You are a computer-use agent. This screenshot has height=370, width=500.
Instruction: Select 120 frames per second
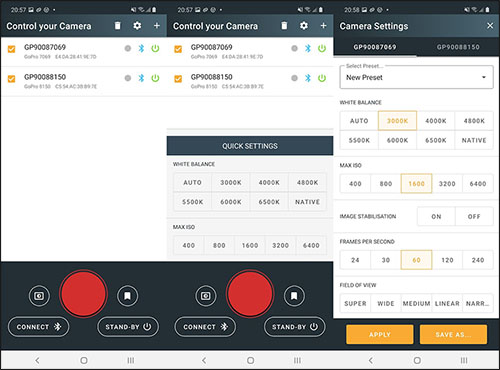coord(447,260)
